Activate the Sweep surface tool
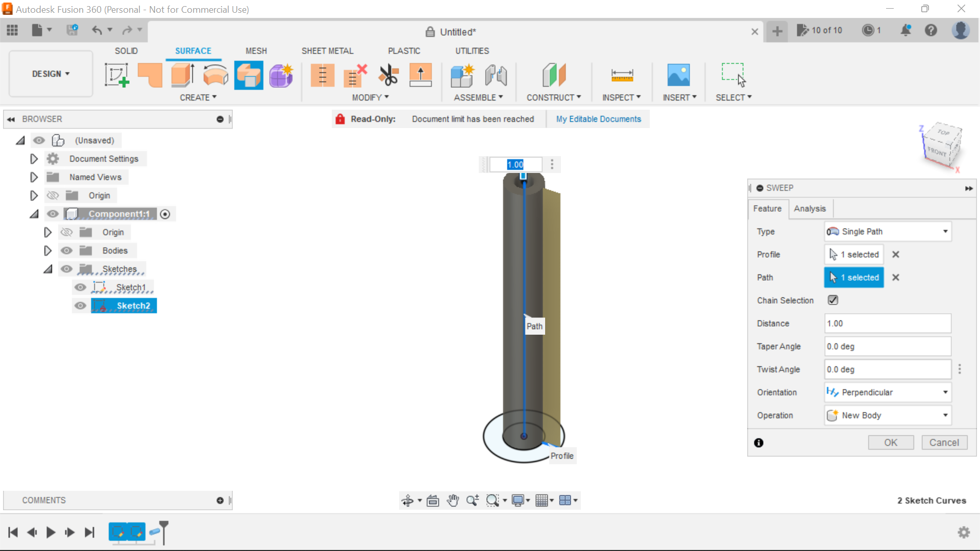Screen dimensions: 980x551 coord(249,75)
